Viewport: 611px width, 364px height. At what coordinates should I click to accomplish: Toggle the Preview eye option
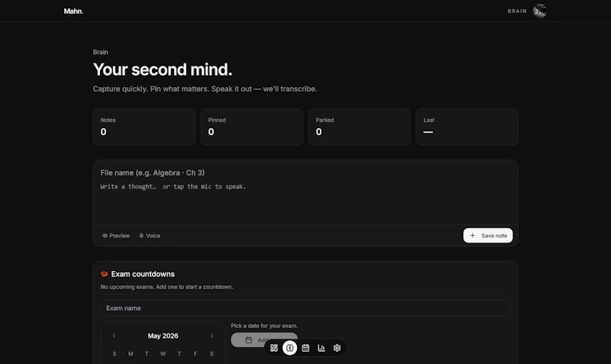(x=116, y=236)
